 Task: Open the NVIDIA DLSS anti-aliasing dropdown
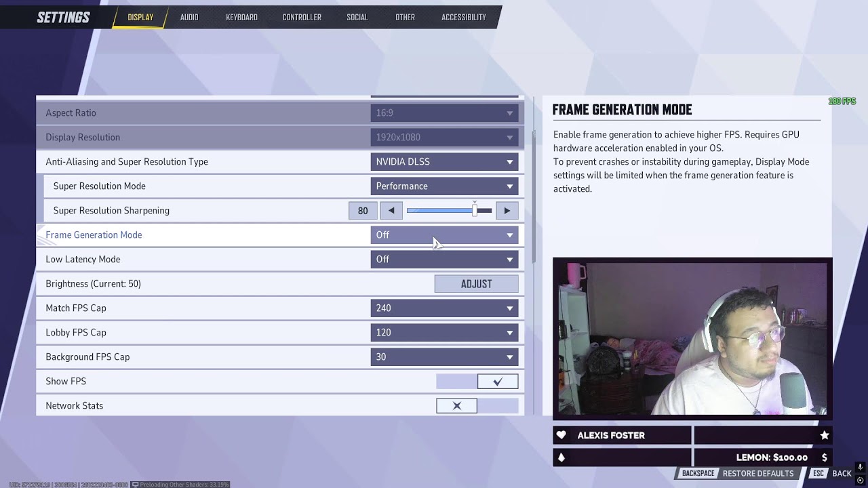click(444, 162)
